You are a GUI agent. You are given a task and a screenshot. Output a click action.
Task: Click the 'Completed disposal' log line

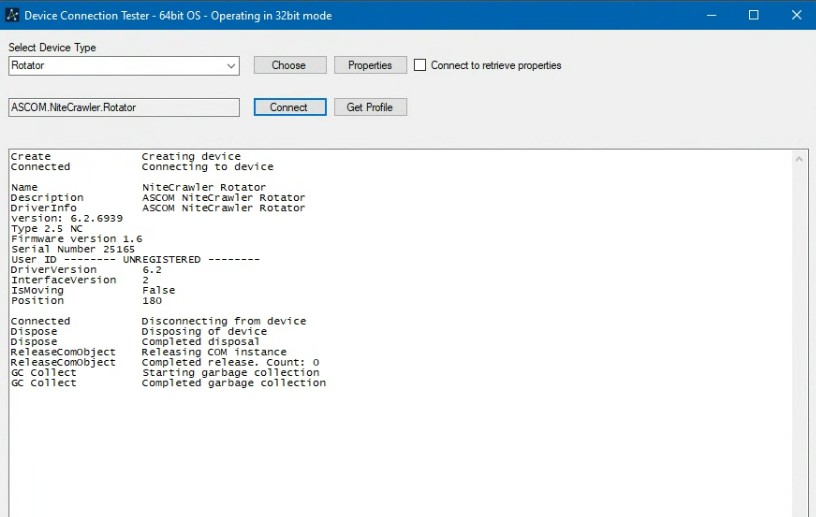click(200, 342)
